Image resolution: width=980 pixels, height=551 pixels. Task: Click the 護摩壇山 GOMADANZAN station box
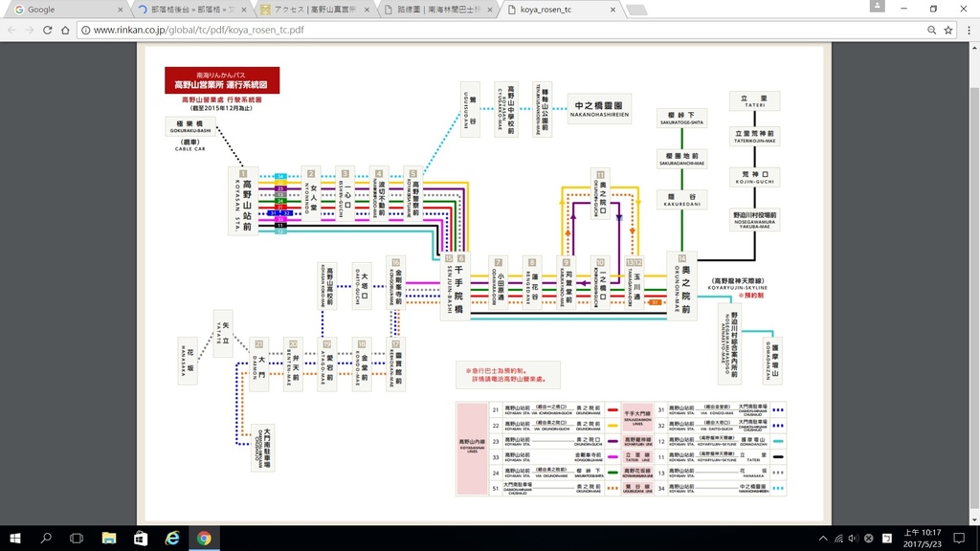click(x=773, y=361)
